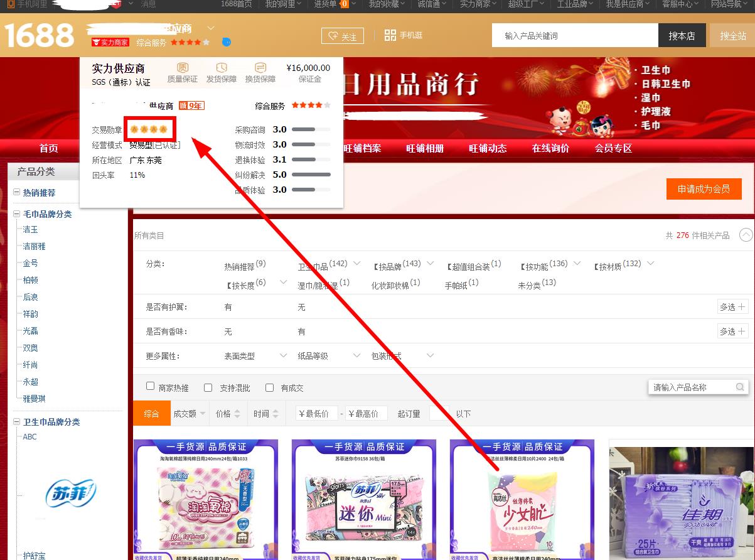Click the 手机逛 QR grid icon
The image size is (755, 560).
click(x=390, y=35)
